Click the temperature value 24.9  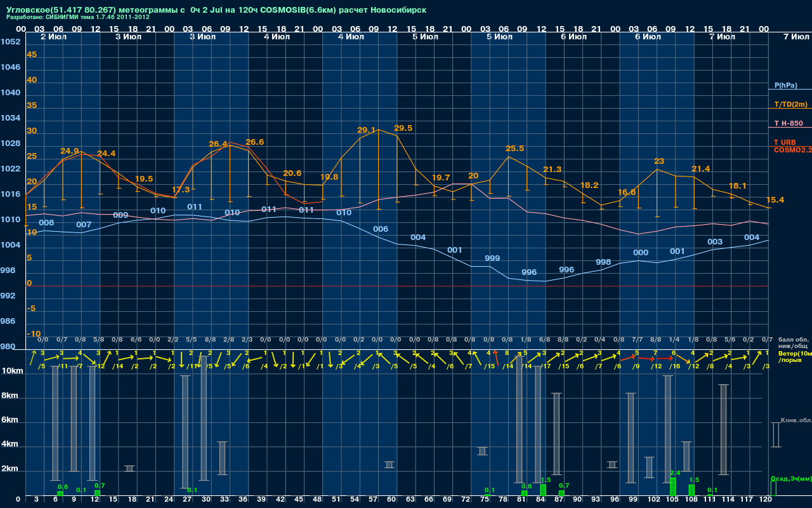click(x=70, y=151)
